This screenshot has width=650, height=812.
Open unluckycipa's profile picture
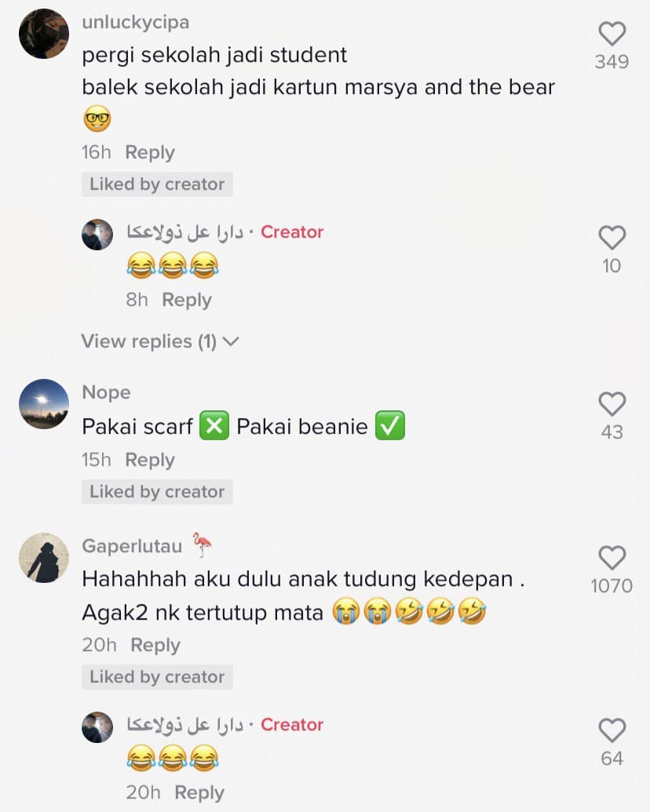(x=44, y=34)
